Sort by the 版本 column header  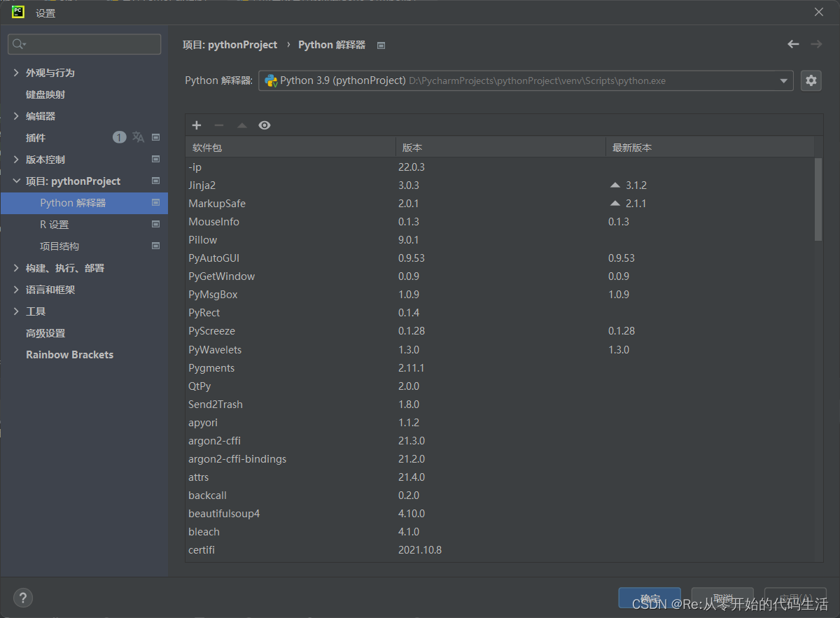tap(500, 148)
